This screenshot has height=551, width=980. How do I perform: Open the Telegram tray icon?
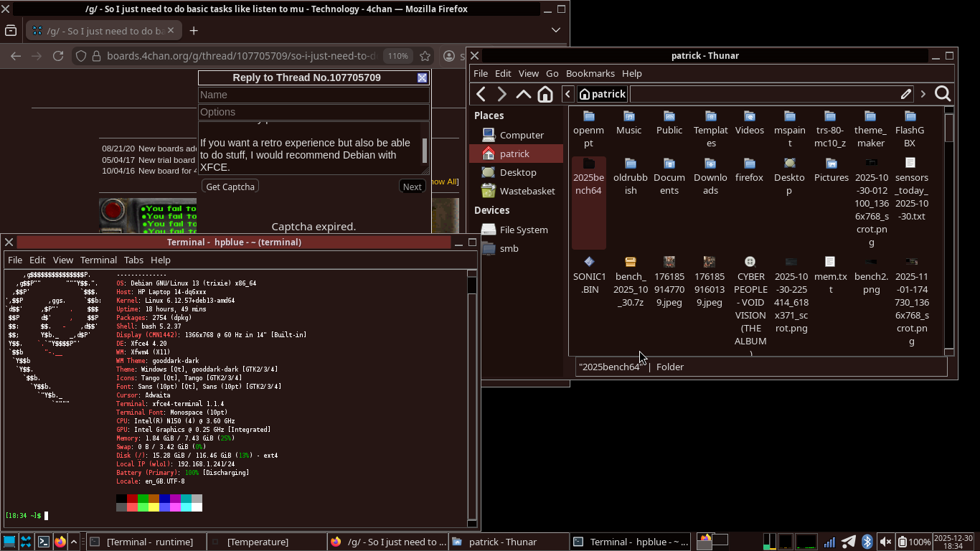[x=848, y=542]
